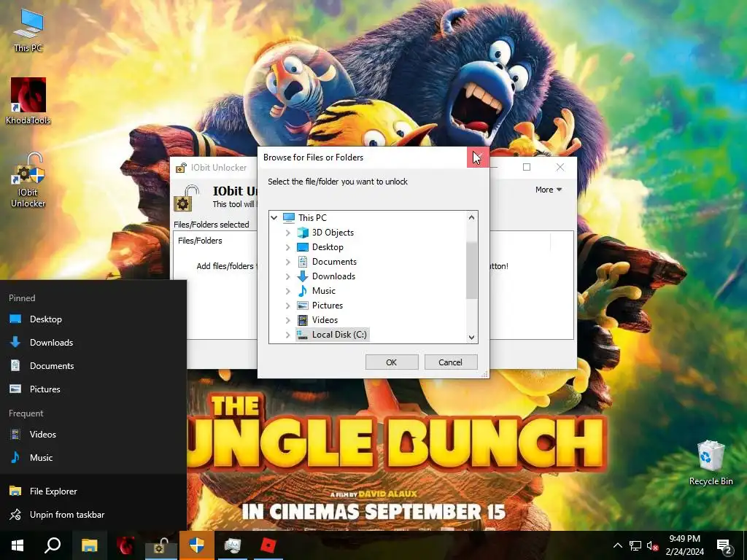Click the tree scrollbar up arrow
Screen dimensions: 747x560
coord(471,217)
